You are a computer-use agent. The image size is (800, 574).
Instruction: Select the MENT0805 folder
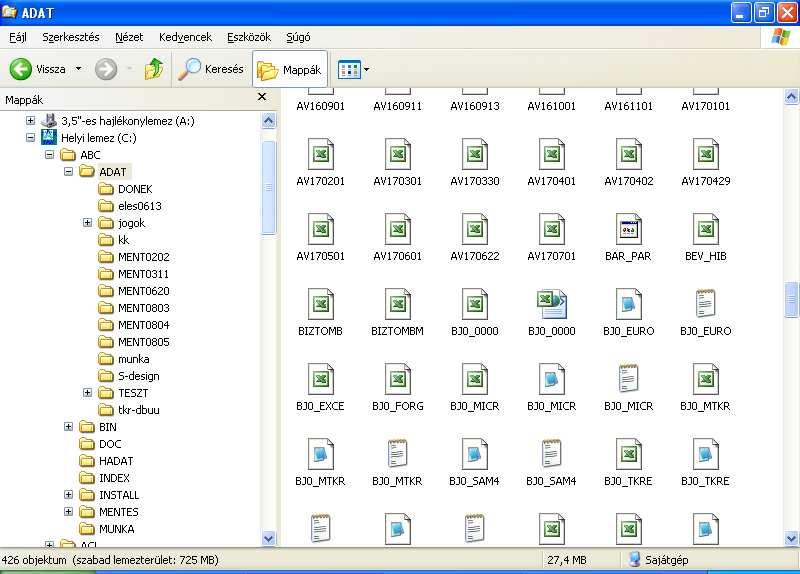tap(134, 342)
